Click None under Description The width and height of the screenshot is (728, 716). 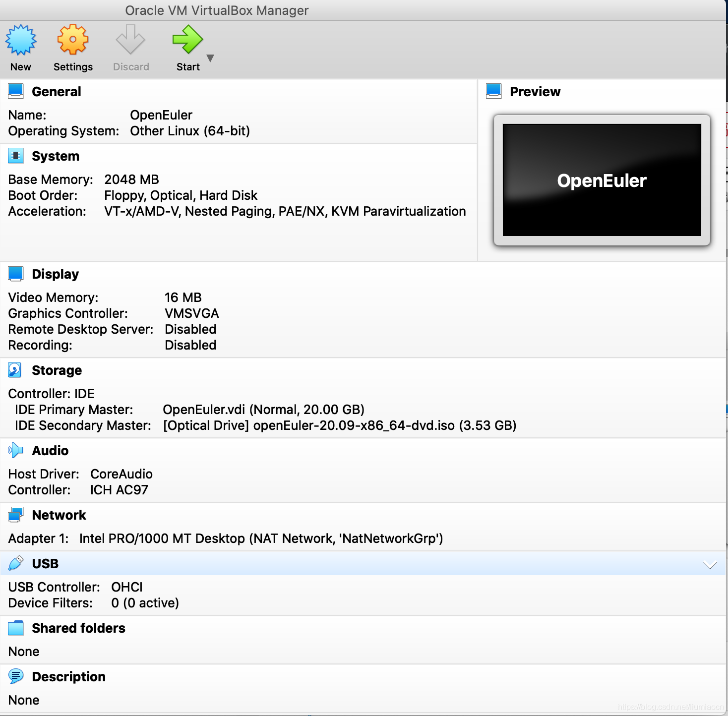(x=24, y=700)
